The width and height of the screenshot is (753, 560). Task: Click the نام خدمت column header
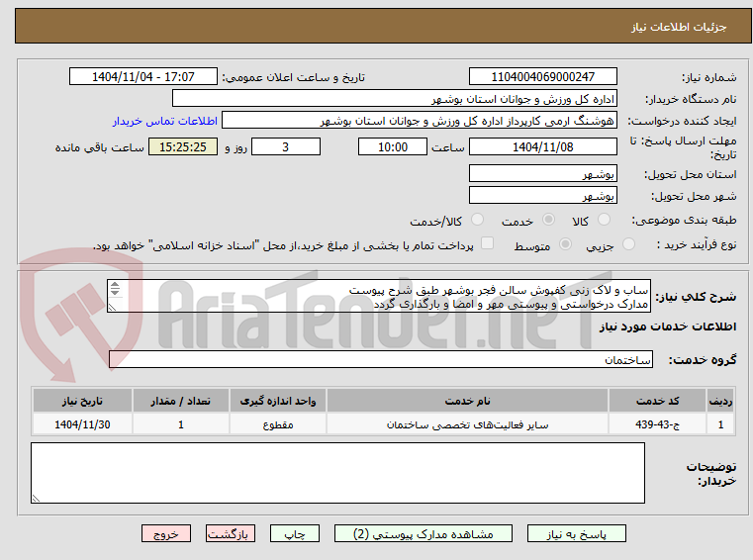click(467, 401)
